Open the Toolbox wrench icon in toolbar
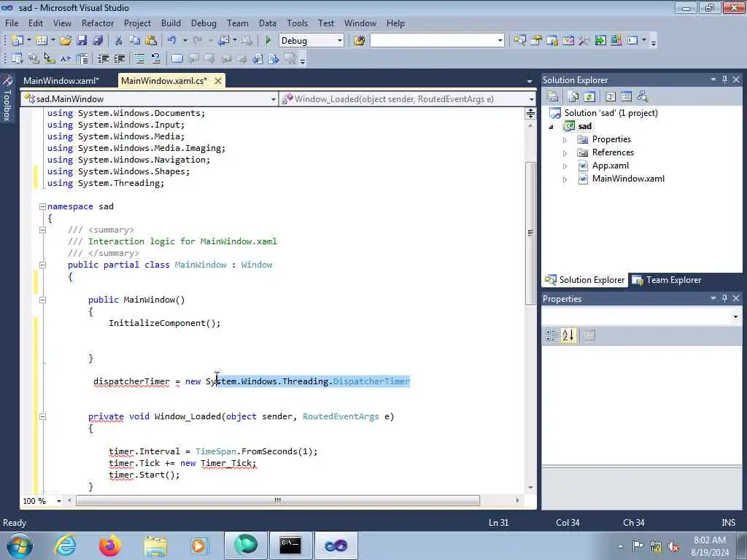The height and width of the screenshot is (560, 747). pos(584,41)
